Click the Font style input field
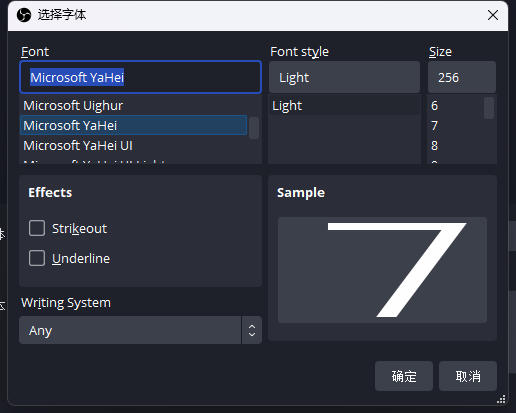The image size is (516, 413). (x=344, y=77)
